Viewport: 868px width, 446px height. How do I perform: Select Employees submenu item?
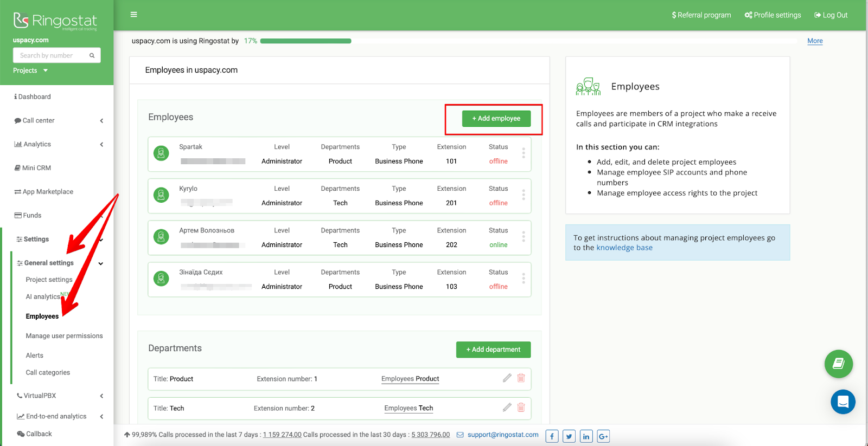42,316
